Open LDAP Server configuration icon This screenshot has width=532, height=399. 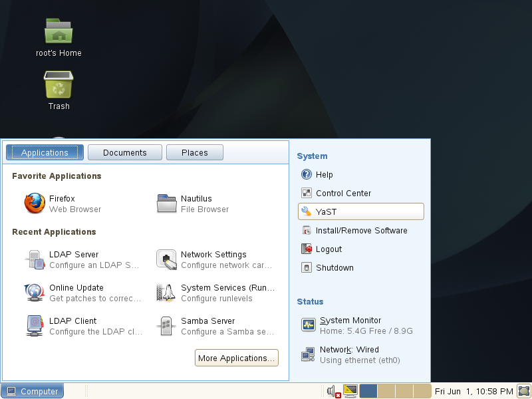click(x=35, y=259)
